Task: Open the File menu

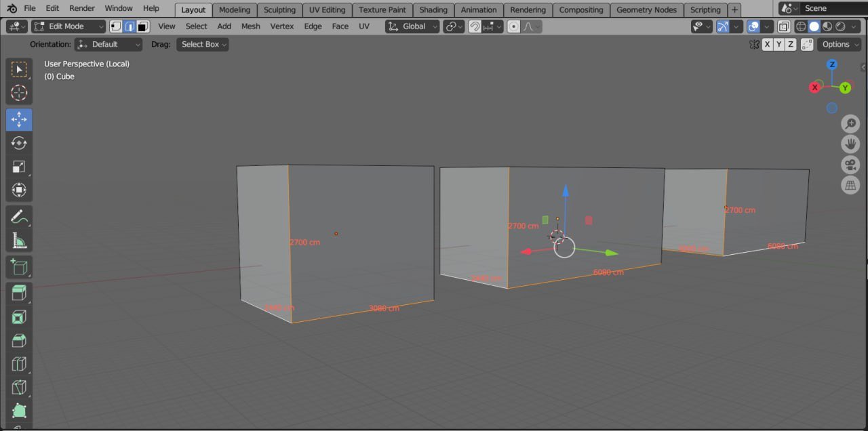Action: [x=30, y=8]
